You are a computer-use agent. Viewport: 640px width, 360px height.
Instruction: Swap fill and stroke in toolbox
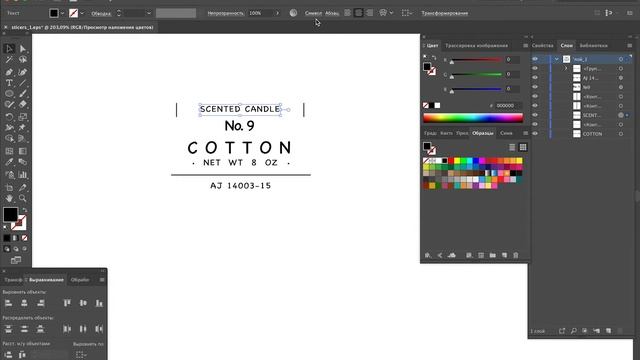pos(24,210)
